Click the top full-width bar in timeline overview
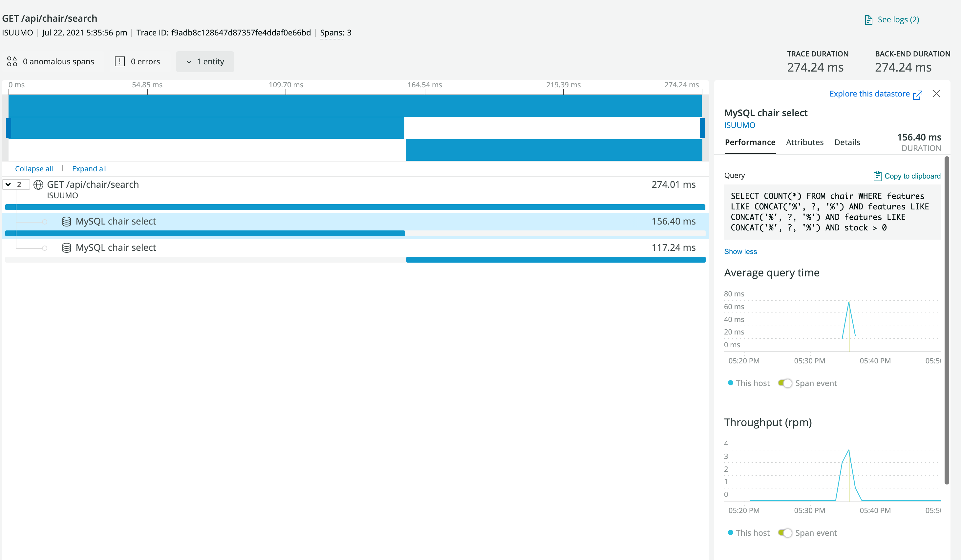The image size is (961, 560). click(355, 106)
